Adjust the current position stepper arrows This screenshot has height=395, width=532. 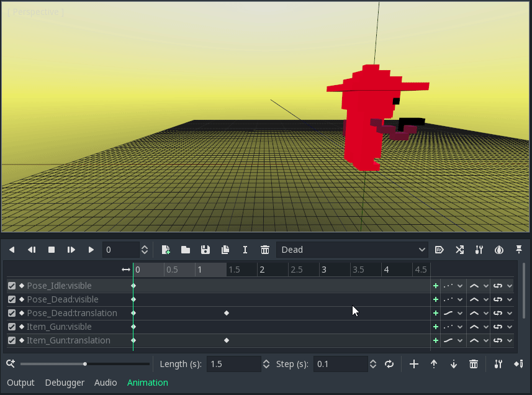point(145,250)
